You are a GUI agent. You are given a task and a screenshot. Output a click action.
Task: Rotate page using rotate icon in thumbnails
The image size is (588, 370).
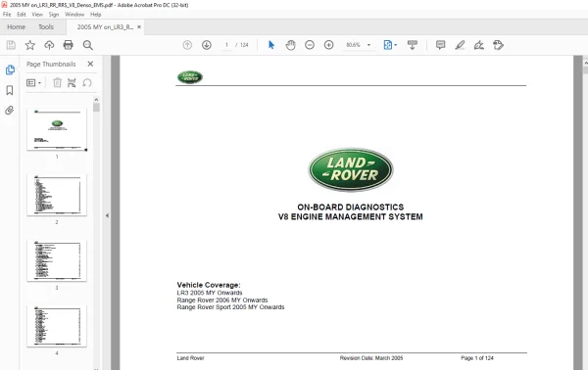[x=87, y=82]
